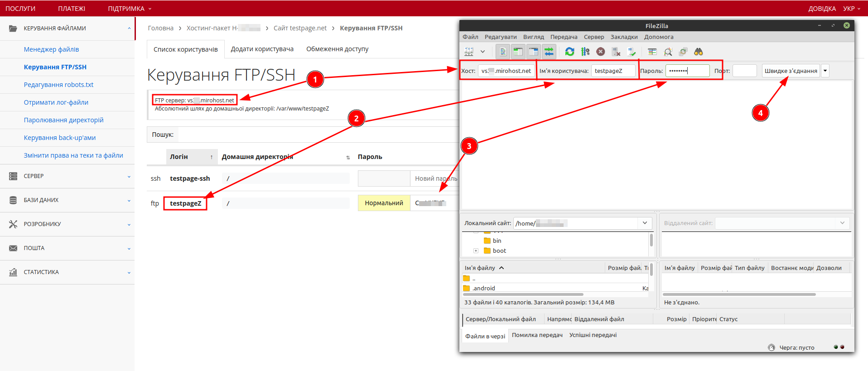The width and height of the screenshot is (868, 371).
Task: Expand the boot folder tree node
Action: tap(476, 251)
